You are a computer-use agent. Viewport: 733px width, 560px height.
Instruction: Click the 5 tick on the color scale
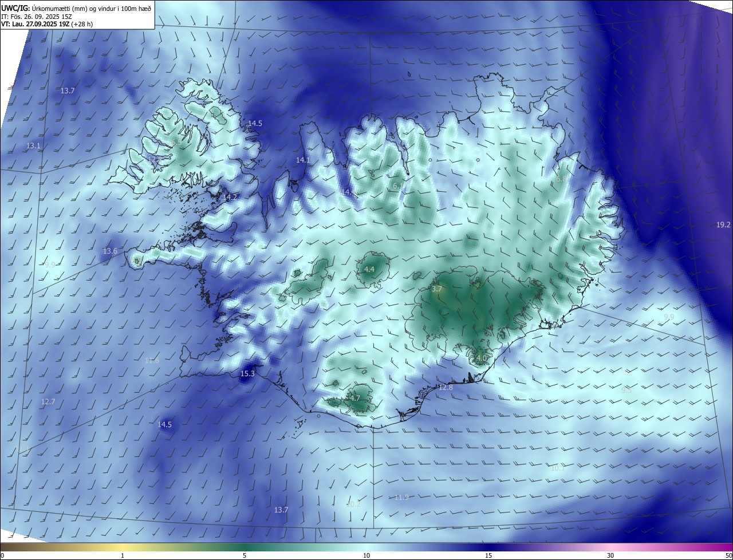tap(245, 556)
